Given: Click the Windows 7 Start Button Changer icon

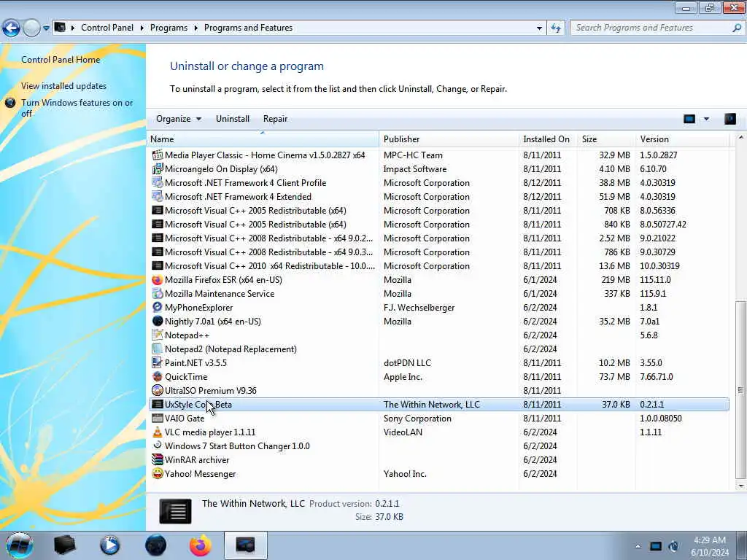Looking at the screenshot, I should [158, 446].
